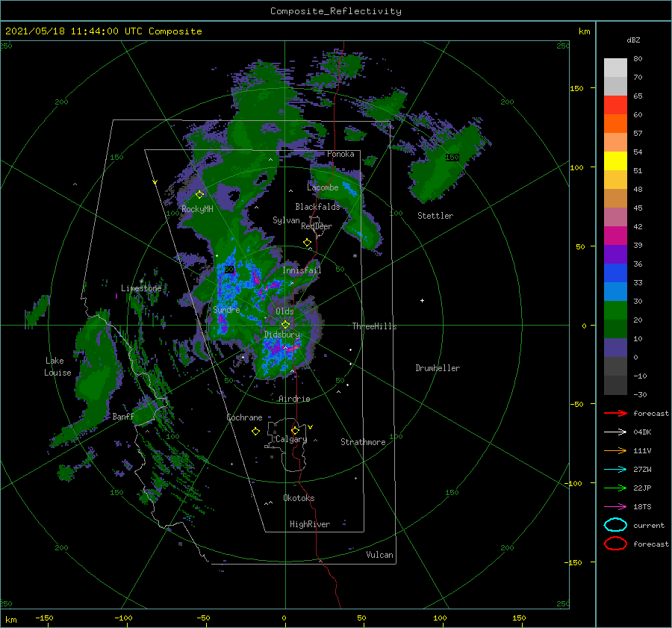Click the Okotoks city label

(299, 498)
